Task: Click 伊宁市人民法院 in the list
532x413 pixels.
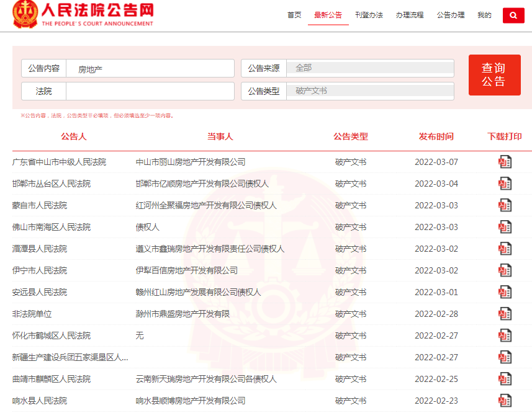Action: point(40,270)
